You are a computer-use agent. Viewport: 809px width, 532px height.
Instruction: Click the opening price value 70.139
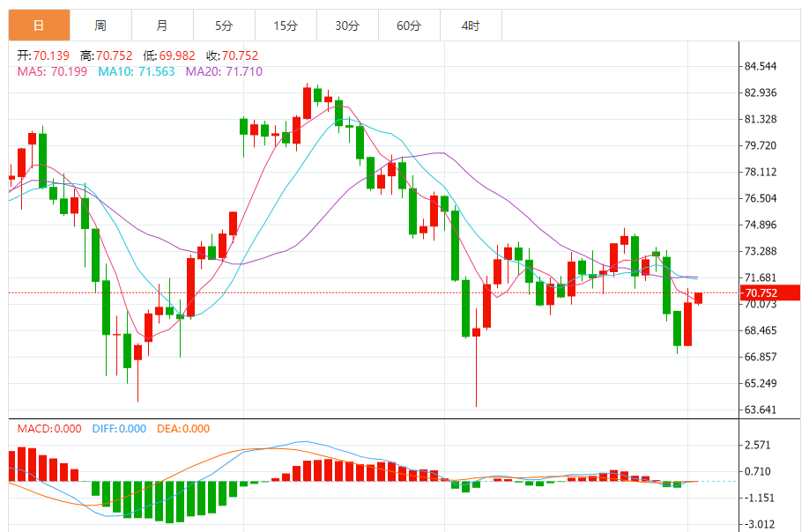click(52, 55)
